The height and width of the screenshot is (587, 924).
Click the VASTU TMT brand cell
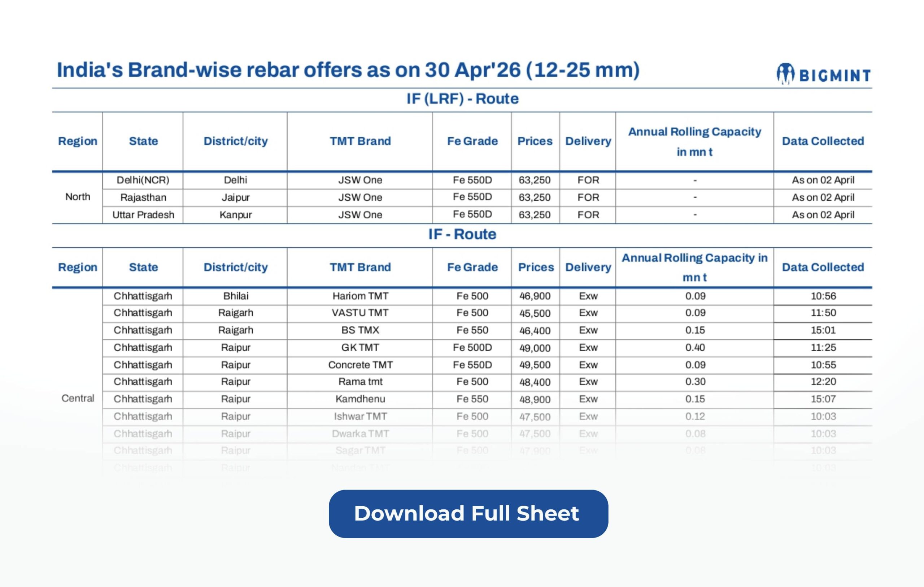(x=360, y=313)
